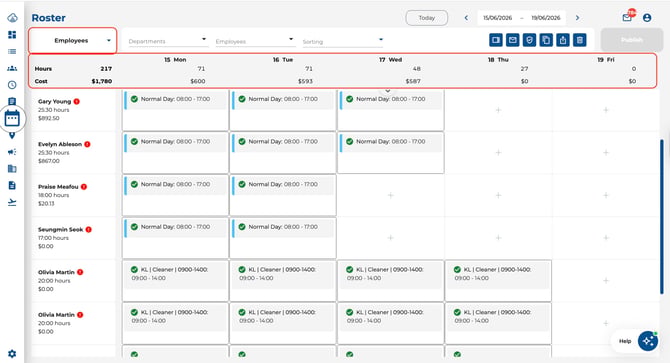Select employee name Seungmin Seok
Screen dimensions: 670x363
[60, 229]
